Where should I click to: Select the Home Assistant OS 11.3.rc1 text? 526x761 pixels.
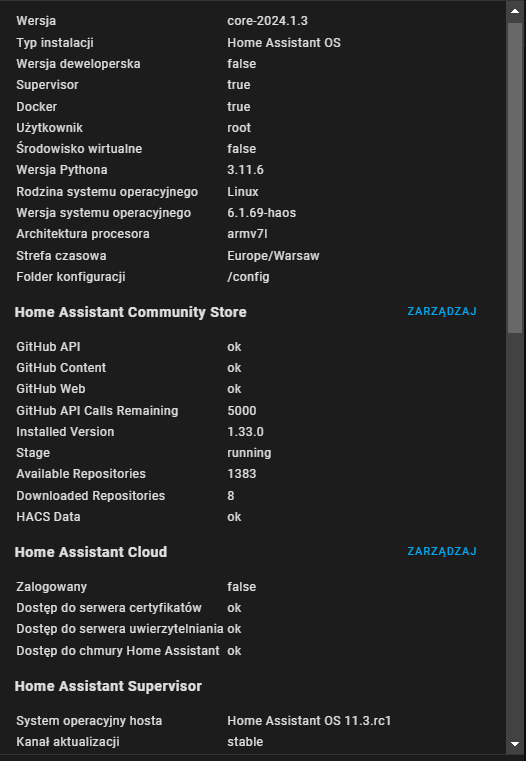(309, 721)
